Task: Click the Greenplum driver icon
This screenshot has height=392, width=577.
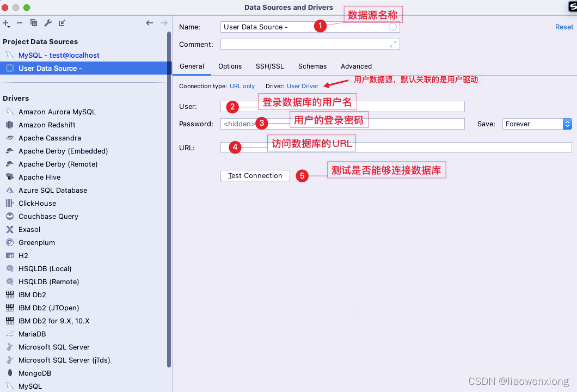Action: pos(10,242)
